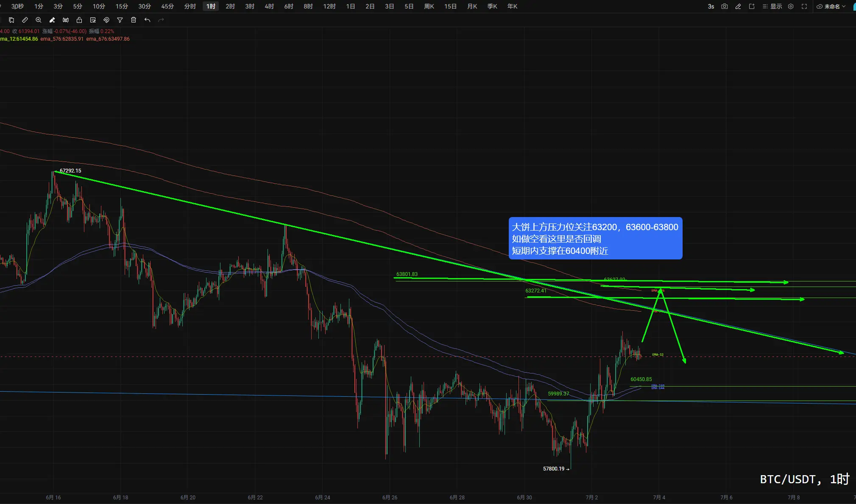The image size is (856, 504).
Task: Undo the last drawing action
Action: click(147, 20)
